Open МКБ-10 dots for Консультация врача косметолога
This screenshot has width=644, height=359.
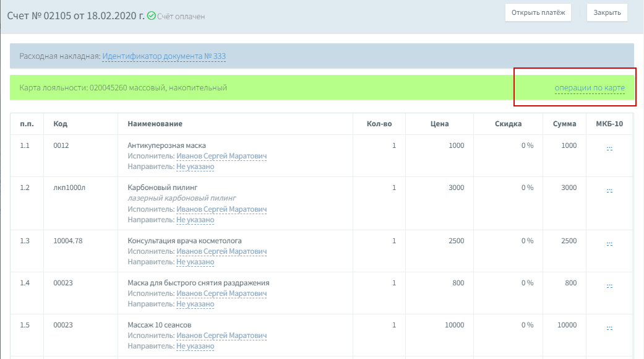pyautogui.click(x=609, y=243)
